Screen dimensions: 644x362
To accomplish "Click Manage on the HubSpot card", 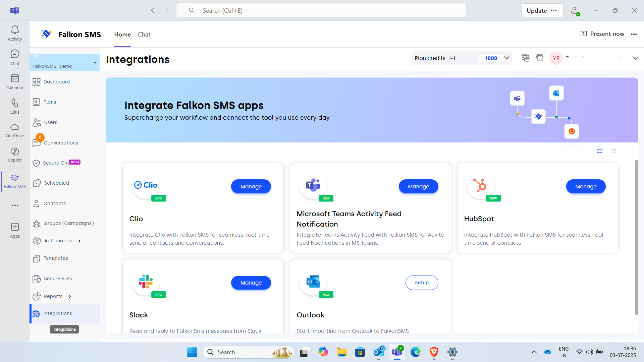I will coord(586,186).
